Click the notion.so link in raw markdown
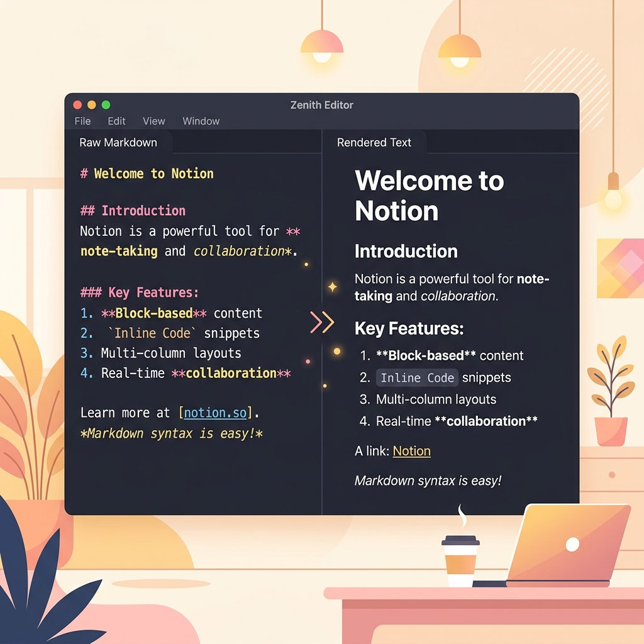Viewport: 644px width, 644px height. point(215,413)
